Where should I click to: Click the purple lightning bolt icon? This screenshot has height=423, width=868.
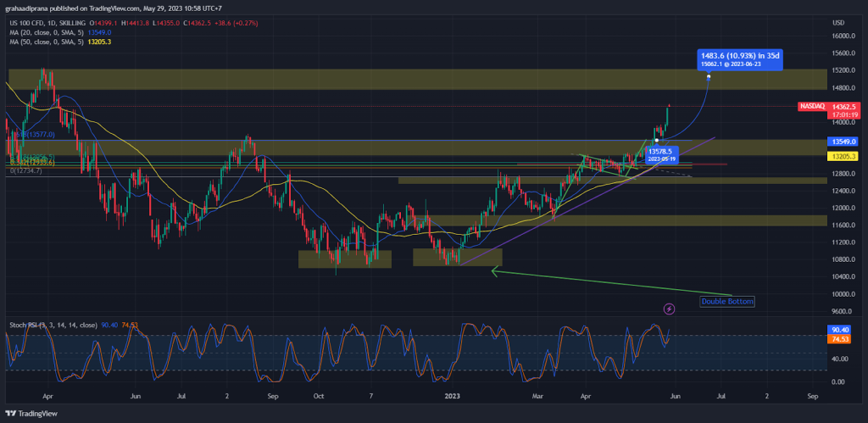(x=669, y=308)
